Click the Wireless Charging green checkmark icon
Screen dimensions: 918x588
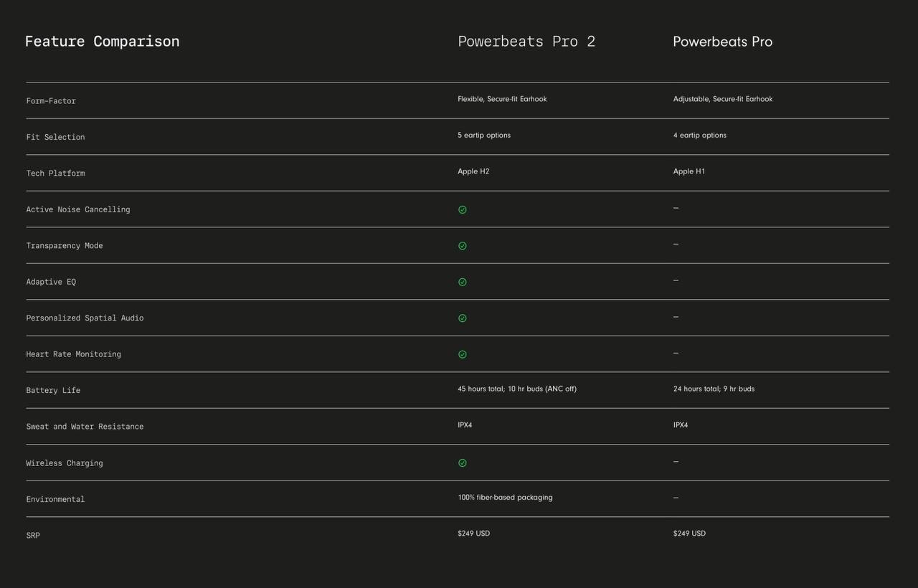click(x=462, y=463)
